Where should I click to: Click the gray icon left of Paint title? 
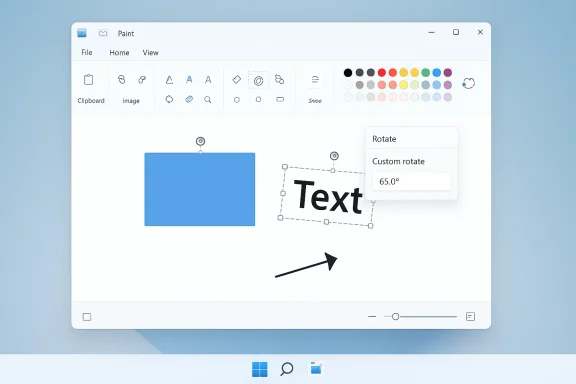[x=103, y=33]
